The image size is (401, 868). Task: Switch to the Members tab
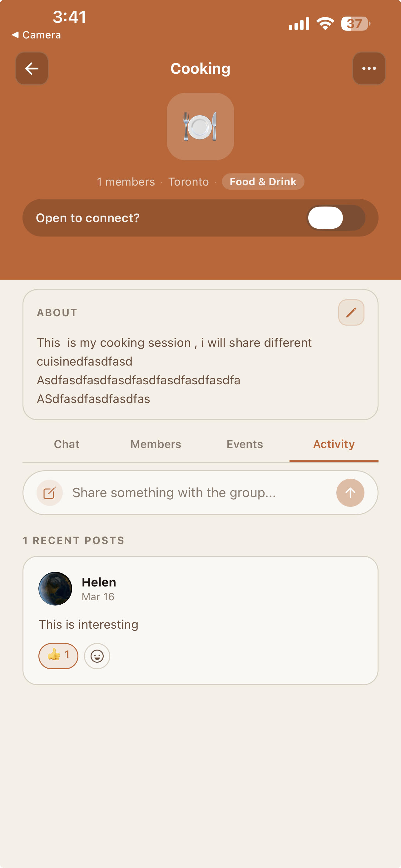pyautogui.click(x=156, y=444)
